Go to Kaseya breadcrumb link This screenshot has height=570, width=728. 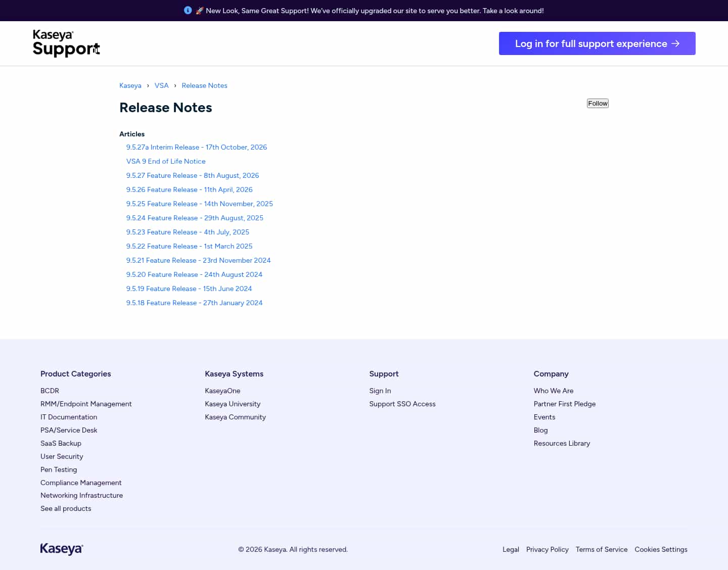130,85
